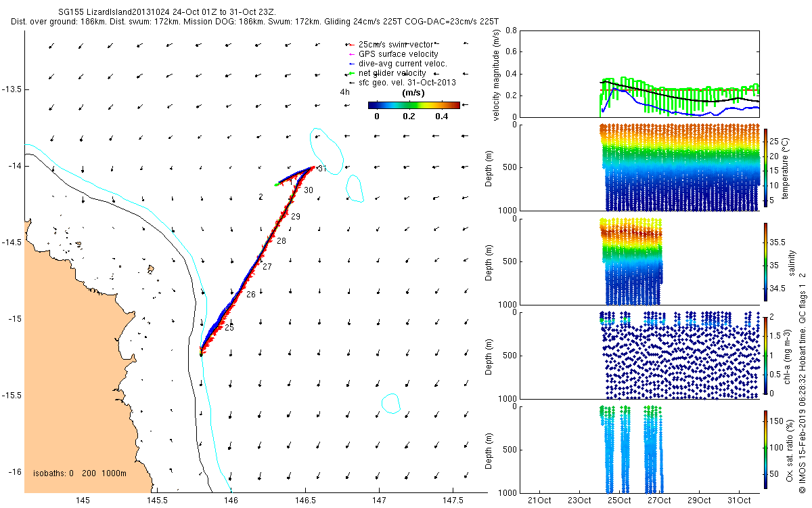Viewport: 812px width, 508px height.
Task: Click the 25Oct tick on time axis
Action: [x=619, y=501]
